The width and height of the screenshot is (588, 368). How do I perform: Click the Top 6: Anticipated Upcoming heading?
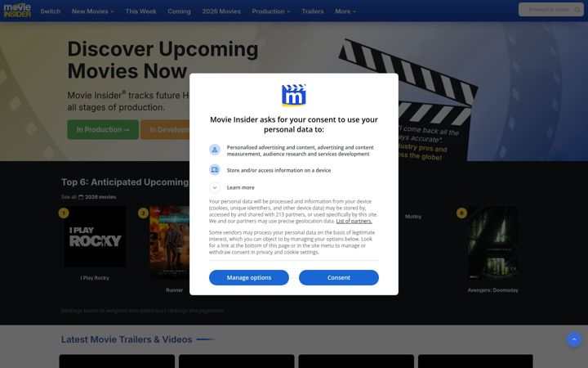125,182
